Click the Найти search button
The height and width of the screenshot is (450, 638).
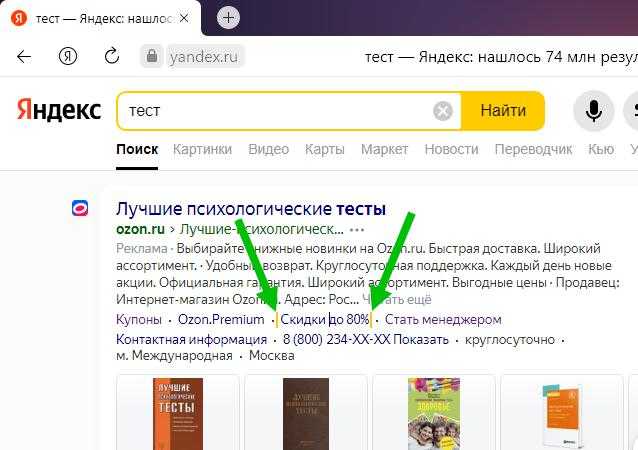tap(503, 111)
